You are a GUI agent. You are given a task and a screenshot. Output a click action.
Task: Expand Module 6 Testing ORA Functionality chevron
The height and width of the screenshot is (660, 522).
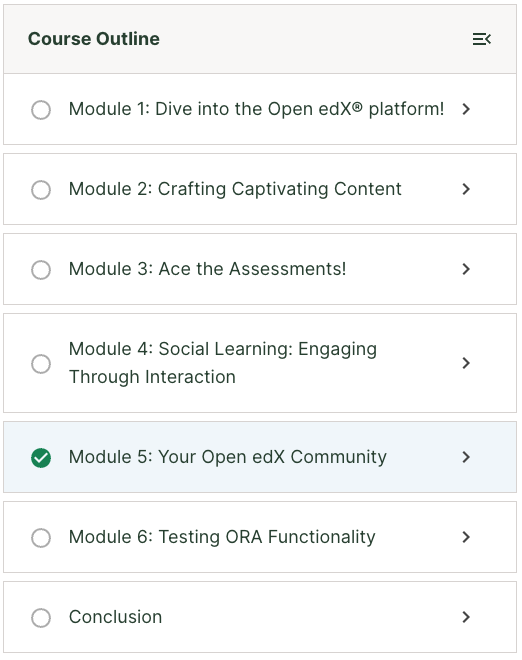click(466, 537)
